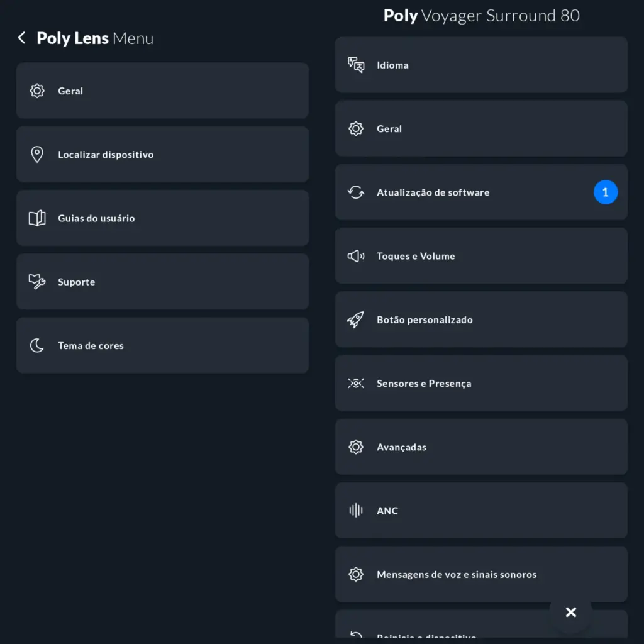Close the panel with the X button
The height and width of the screenshot is (644, 644).
coord(570,612)
